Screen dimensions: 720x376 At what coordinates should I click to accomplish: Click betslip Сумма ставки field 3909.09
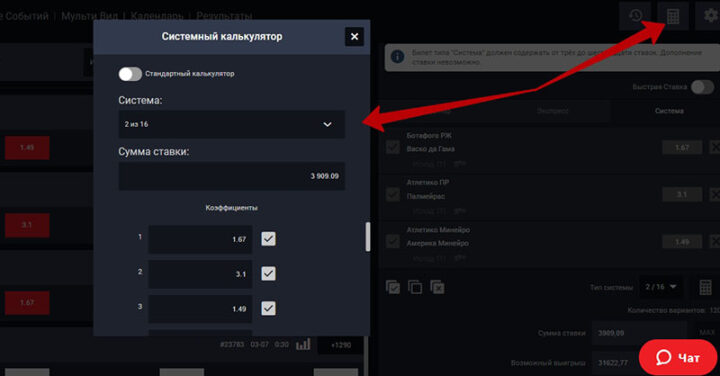[x=639, y=333]
